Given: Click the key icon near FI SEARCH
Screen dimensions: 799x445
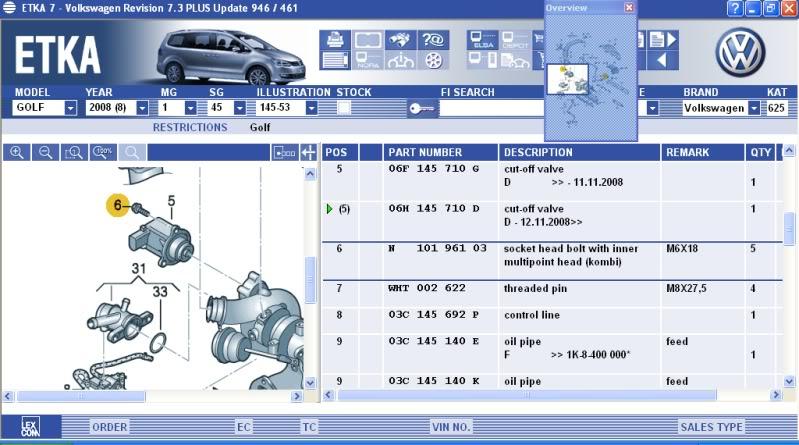Looking at the screenshot, I should tap(422, 108).
